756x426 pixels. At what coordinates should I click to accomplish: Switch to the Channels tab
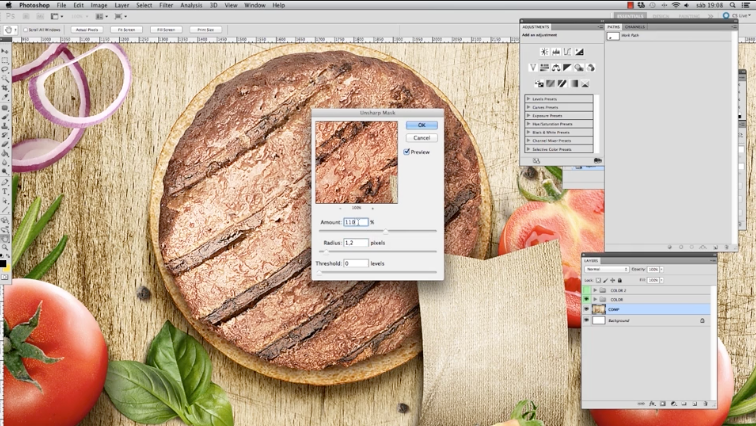pyautogui.click(x=634, y=27)
